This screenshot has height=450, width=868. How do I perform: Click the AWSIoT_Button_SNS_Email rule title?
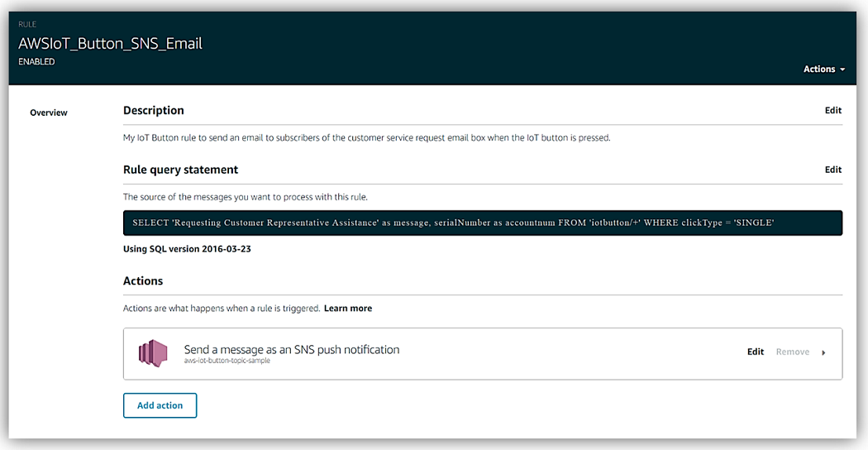click(x=110, y=44)
